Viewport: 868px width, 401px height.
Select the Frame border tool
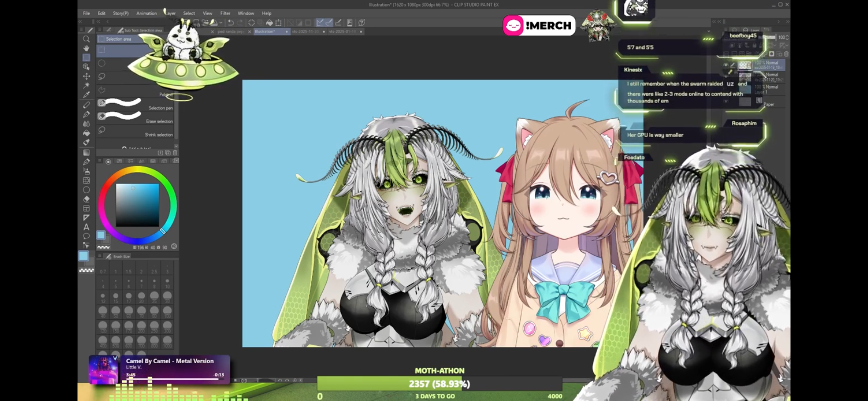point(86,208)
